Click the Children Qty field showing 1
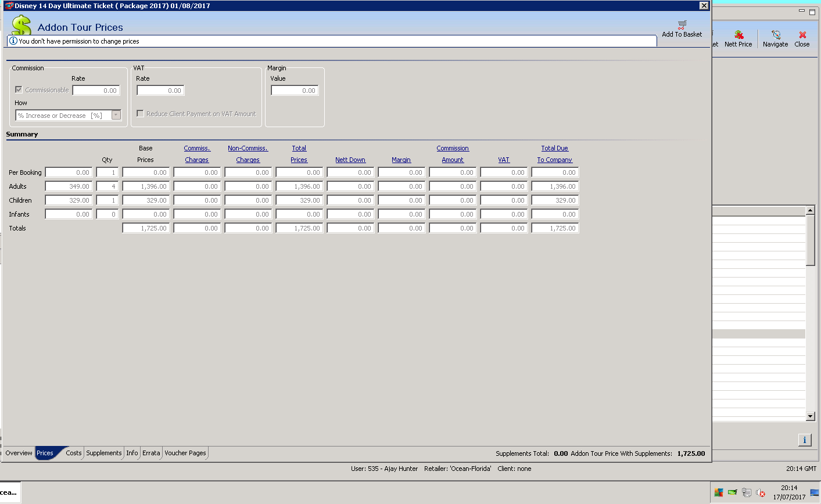This screenshot has height=504, width=821. (x=107, y=200)
